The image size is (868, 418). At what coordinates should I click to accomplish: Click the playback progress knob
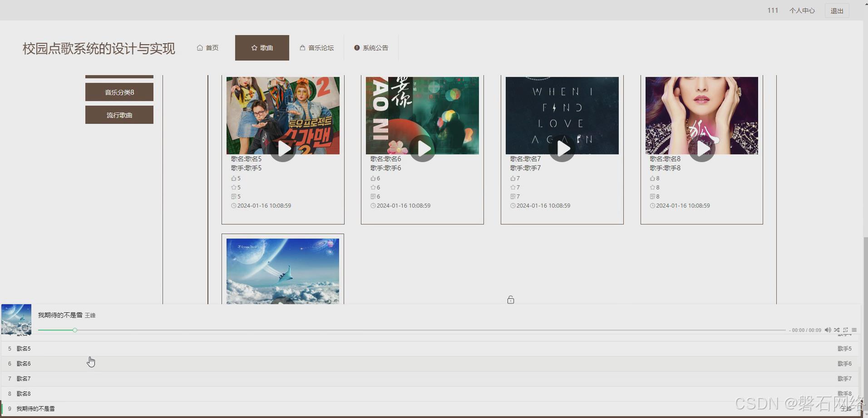[x=75, y=330]
